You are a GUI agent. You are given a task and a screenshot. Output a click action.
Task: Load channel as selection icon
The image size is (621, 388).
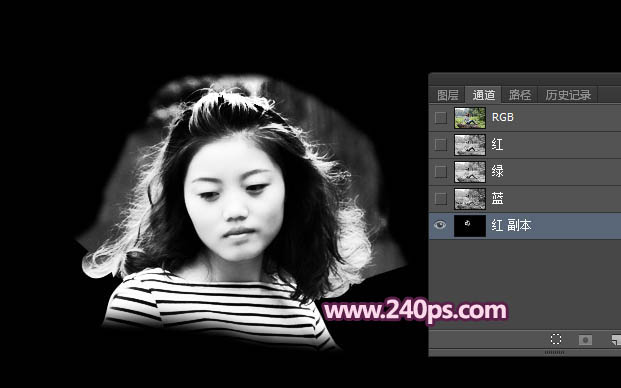point(556,339)
